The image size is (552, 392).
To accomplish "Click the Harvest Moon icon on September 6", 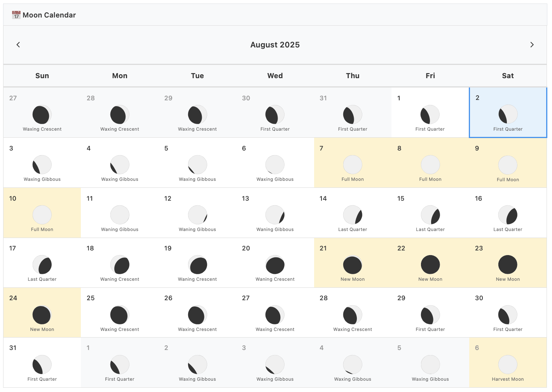I will pyautogui.click(x=508, y=364).
